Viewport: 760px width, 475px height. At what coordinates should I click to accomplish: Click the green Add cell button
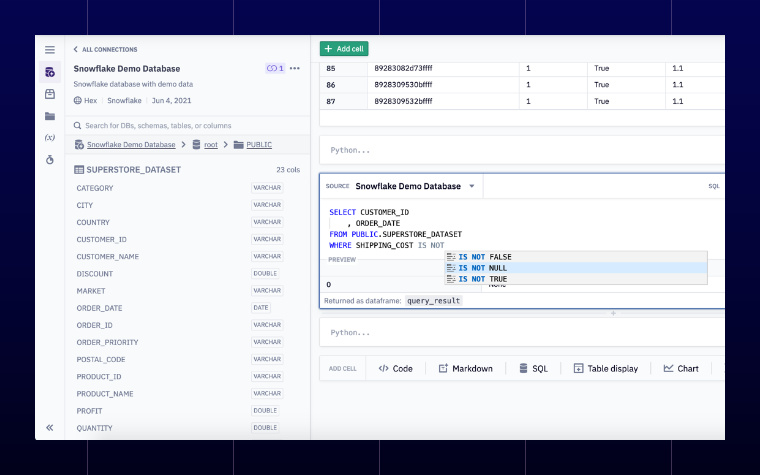click(344, 48)
